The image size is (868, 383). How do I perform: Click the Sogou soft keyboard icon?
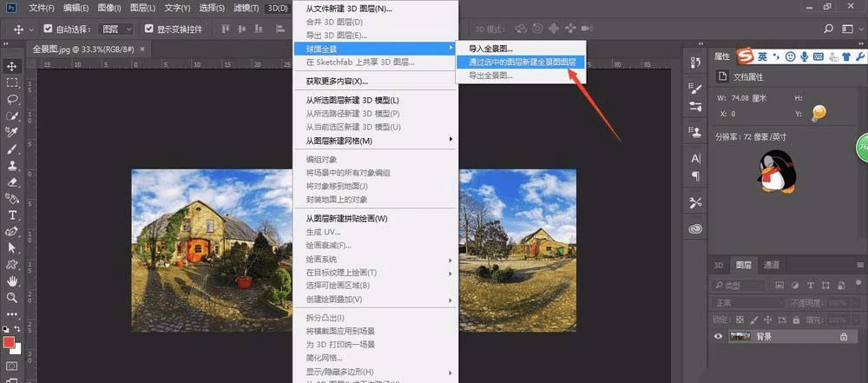(x=818, y=56)
